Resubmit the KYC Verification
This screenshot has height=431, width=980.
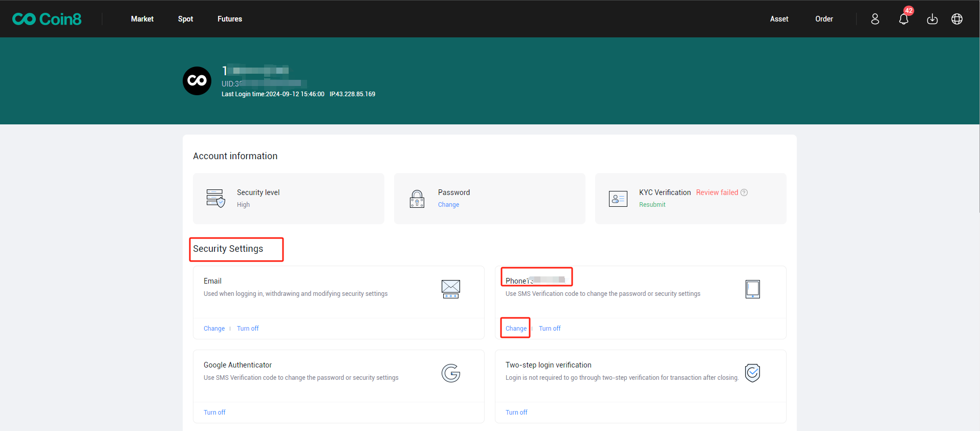[x=652, y=205]
